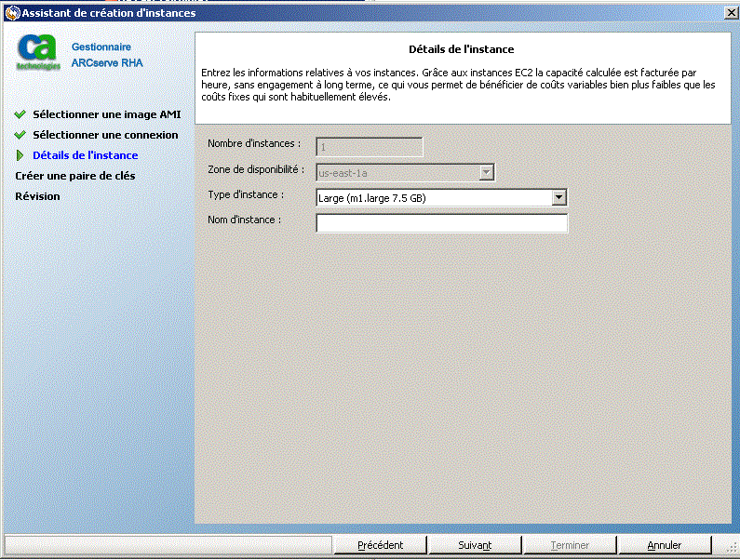Click the resize grip at window corner
This screenshot has height=560, width=740.
(x=732, y=547)
